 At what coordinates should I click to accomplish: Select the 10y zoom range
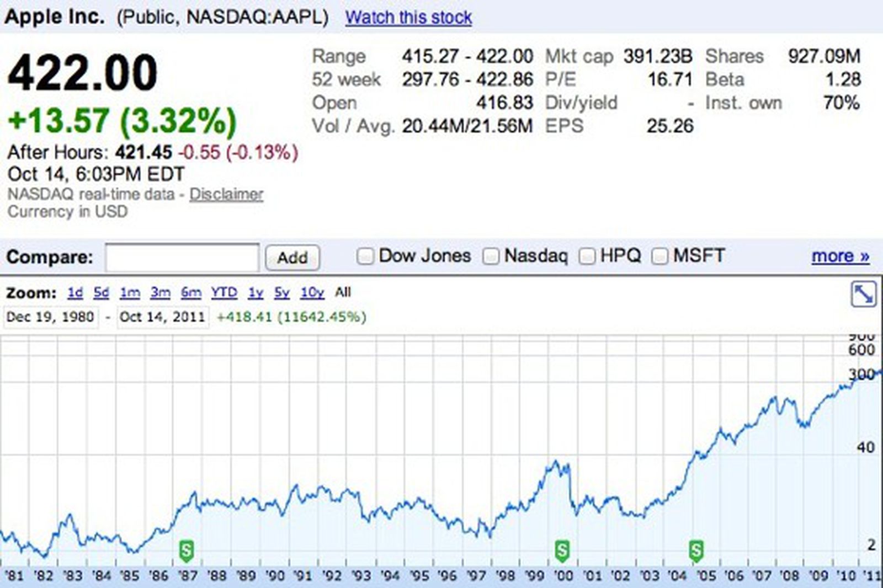[312, 293]
